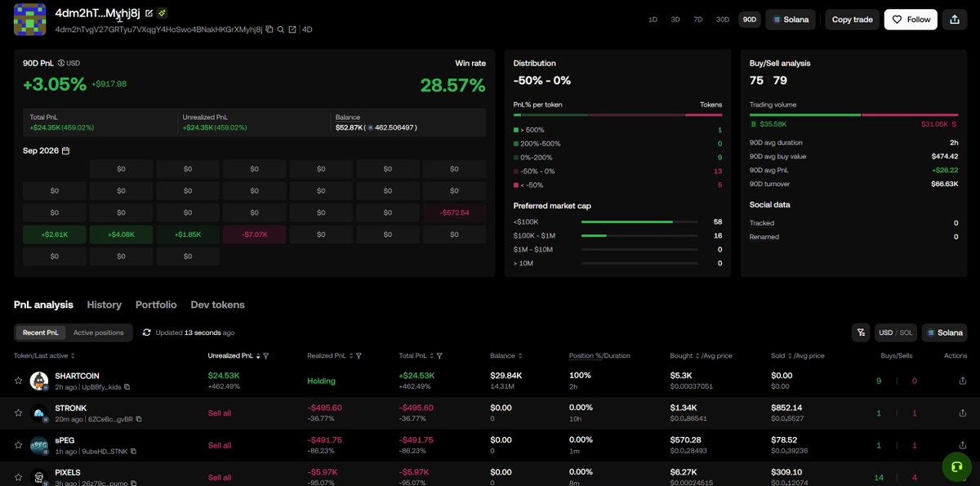The height and width of the screenshot is (486, 980).
Task: Favorite the STRONK token row
Action: pyautogui.click(x=18, y=413)
